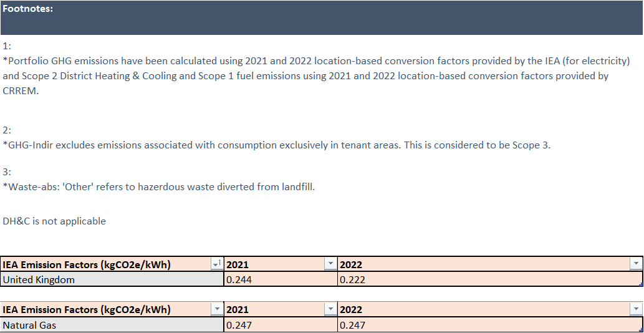Open the sort filter arrow beside IEA Emission Factors above United Kingdom
This screenshot has height=333, width=644.
tap(216, 264)
